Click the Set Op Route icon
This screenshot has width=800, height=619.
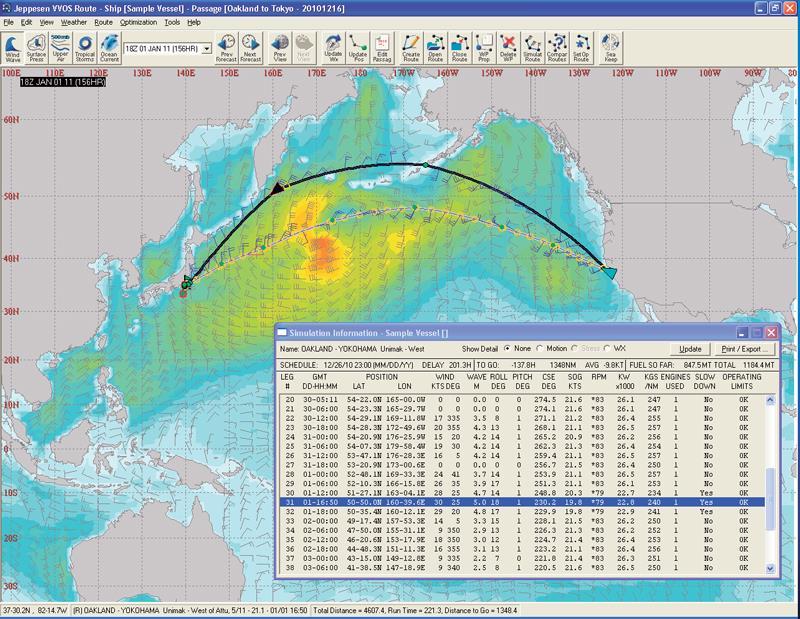[x=581, y=49]
